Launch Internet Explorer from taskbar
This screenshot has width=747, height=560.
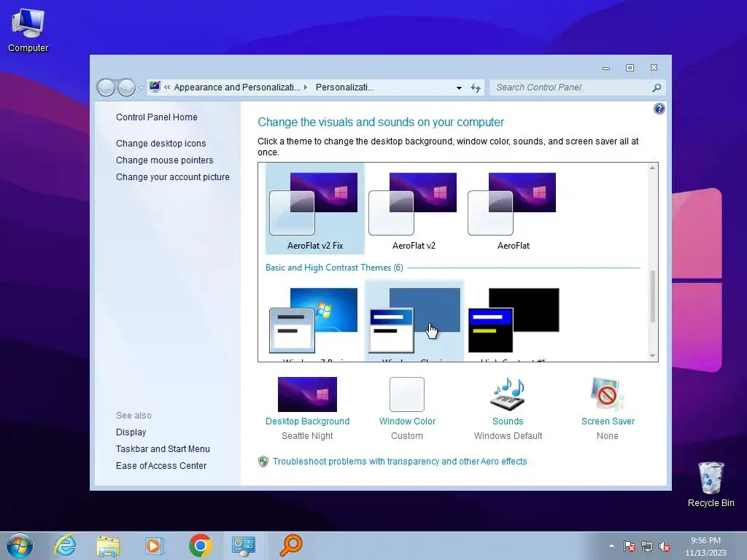point(65,545)
